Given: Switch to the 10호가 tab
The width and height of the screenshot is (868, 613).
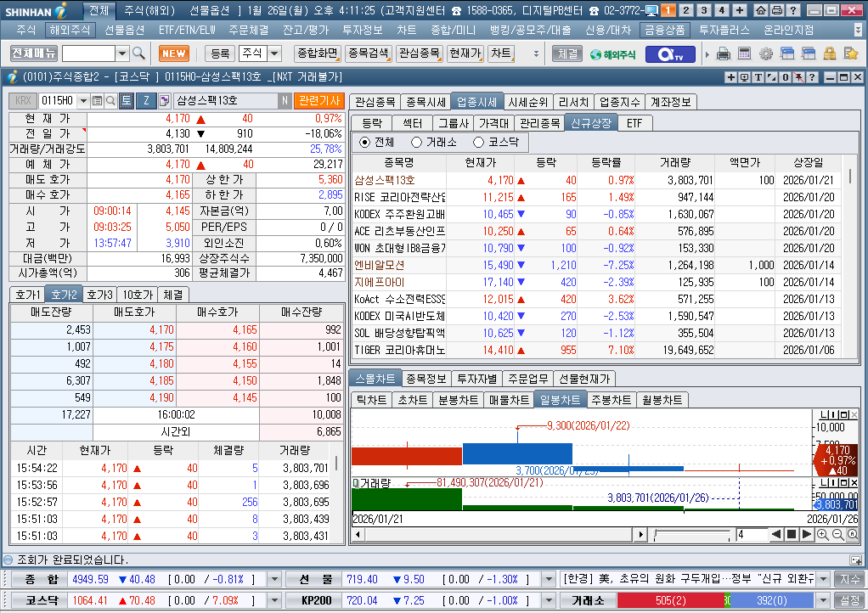Looking at the screenshot, I should click(138, 295).
